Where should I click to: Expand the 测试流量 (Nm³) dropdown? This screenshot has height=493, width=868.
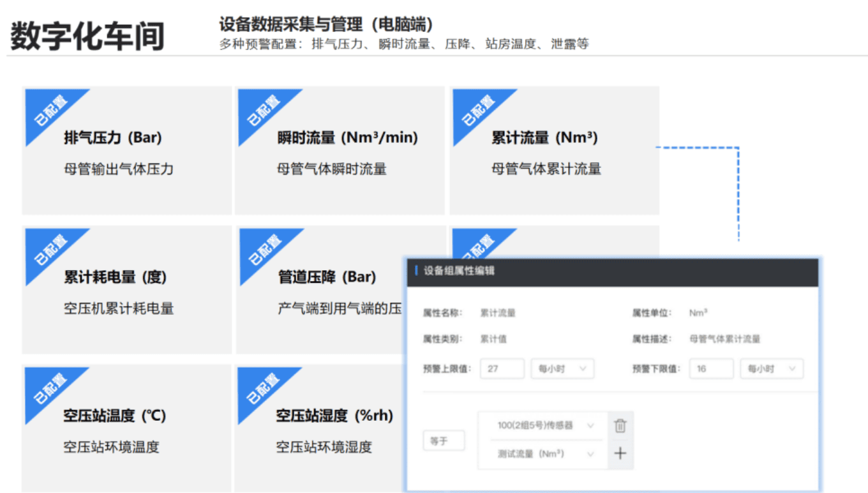[x=544, y=454]
